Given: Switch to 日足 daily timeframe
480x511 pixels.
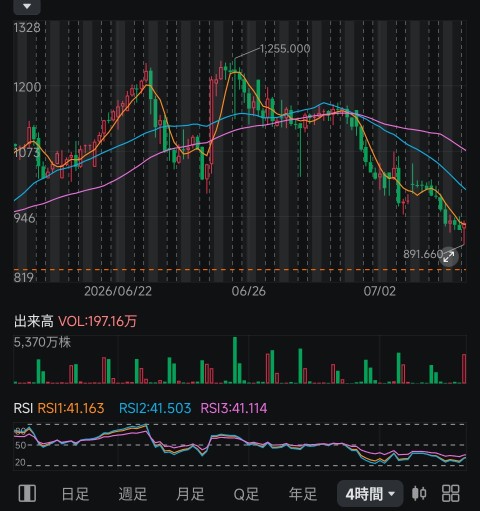Looking at the screenshot, I should [x=75, y=494].
